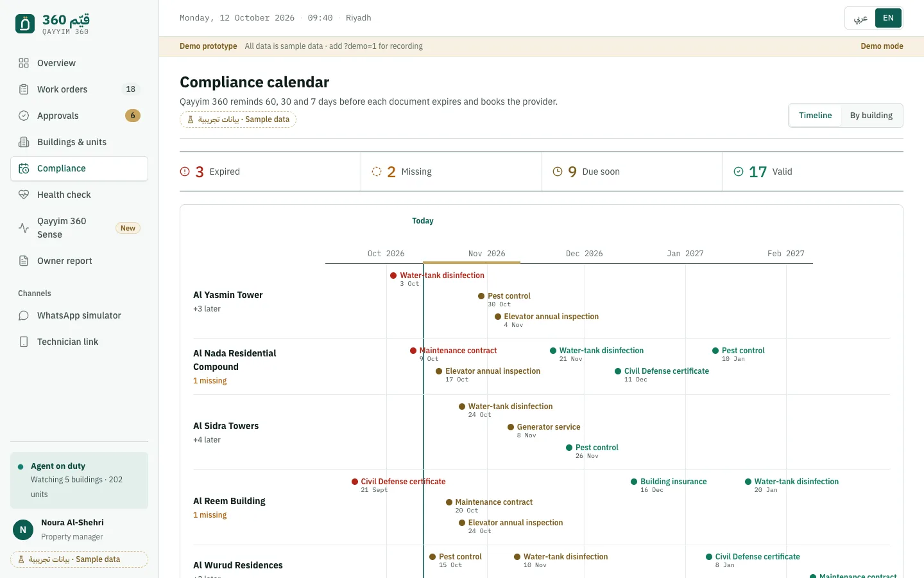Click the Qayyim 360 logo icon

[x=25, y=24]
